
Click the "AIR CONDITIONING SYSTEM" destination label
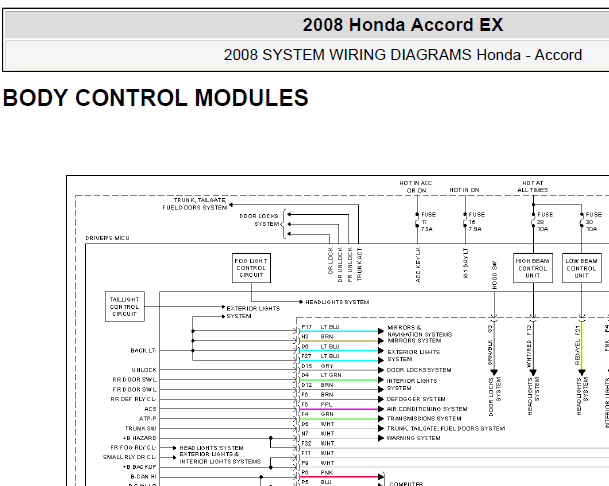(427, 409)
